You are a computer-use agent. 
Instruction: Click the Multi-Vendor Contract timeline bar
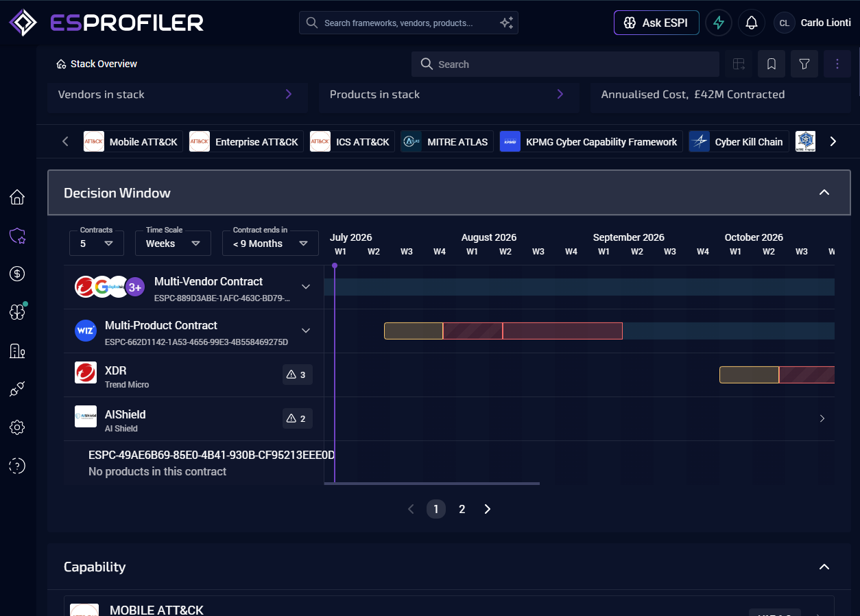pos(580,287)
